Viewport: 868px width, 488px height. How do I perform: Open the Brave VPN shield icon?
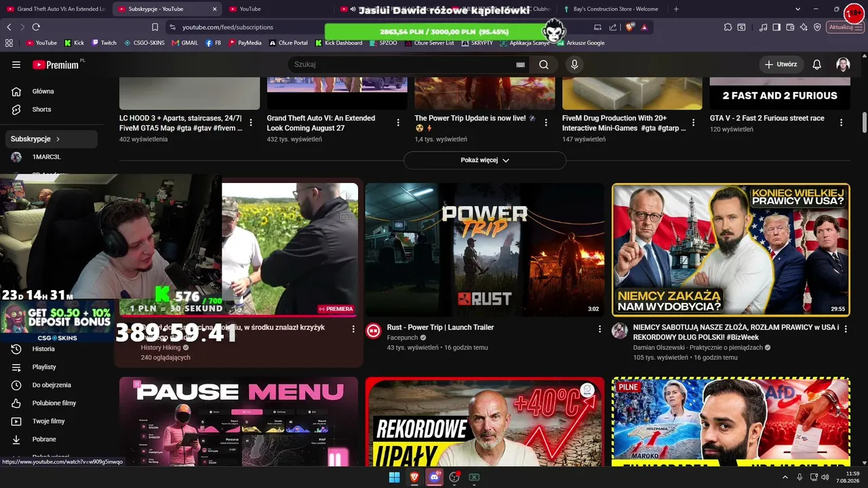click(817, 27)
